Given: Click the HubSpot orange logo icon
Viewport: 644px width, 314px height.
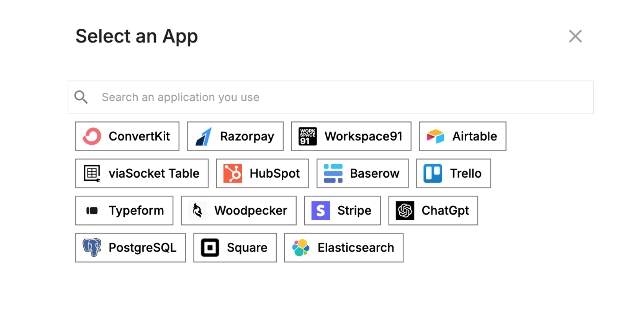Looking at the screenshot, I should coord(233,173).
